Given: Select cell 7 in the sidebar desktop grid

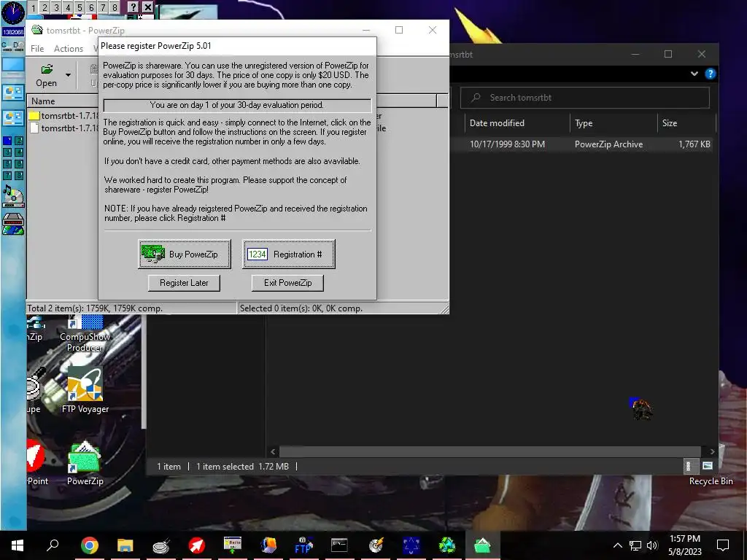Looking at the screenshot, I should point(7,176).
